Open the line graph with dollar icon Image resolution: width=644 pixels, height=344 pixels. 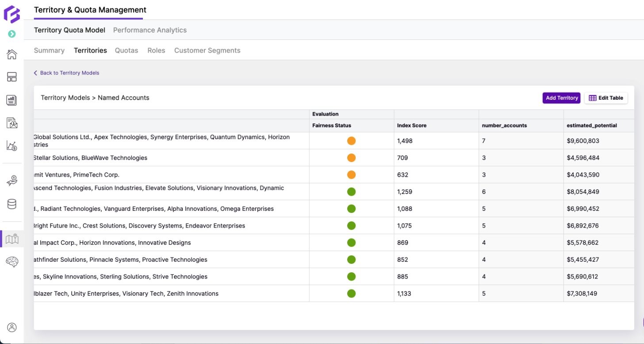coord(12,146)
